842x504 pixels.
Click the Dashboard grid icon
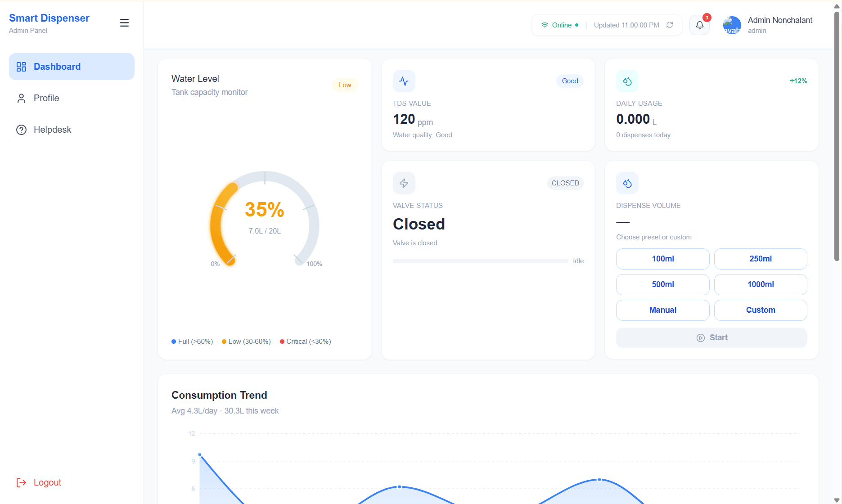point(21,67)
